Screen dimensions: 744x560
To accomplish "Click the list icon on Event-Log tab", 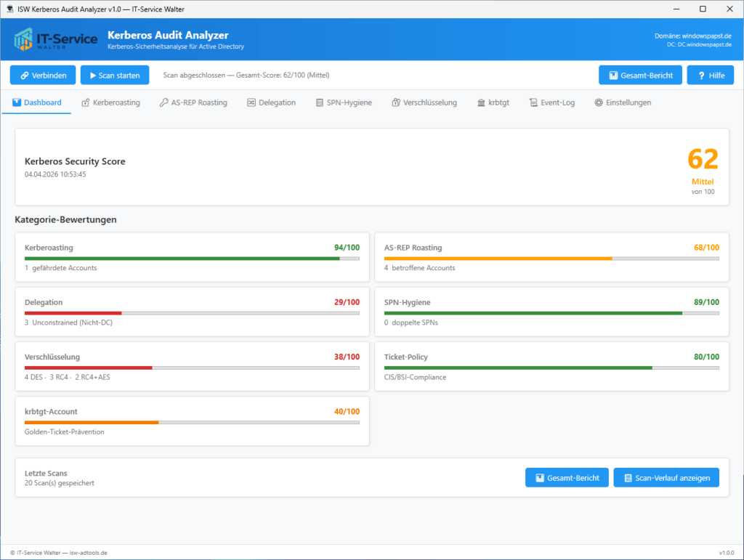I will [533, 102].
